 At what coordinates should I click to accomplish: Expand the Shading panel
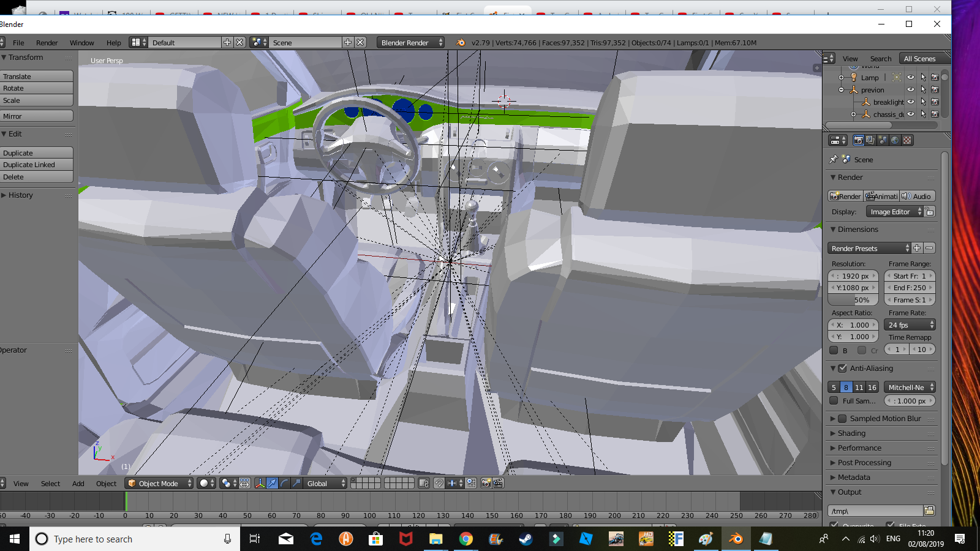coord(851,433)
